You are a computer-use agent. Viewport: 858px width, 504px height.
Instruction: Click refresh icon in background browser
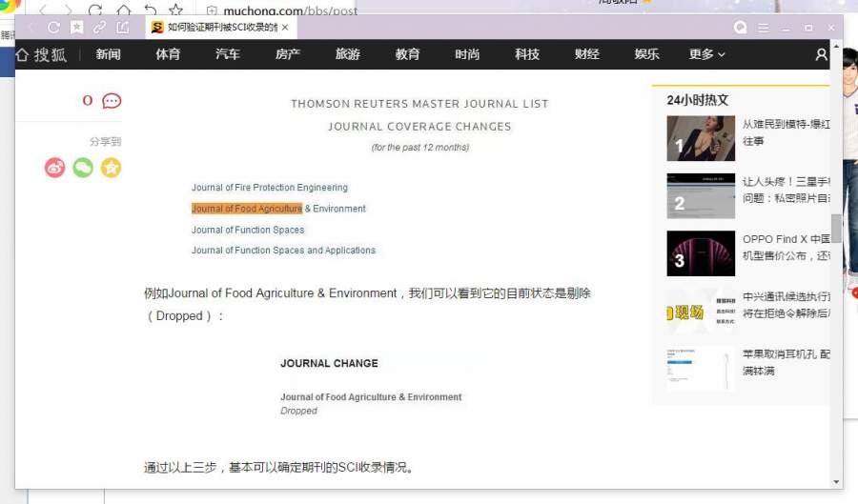click(x=95, y=10)
